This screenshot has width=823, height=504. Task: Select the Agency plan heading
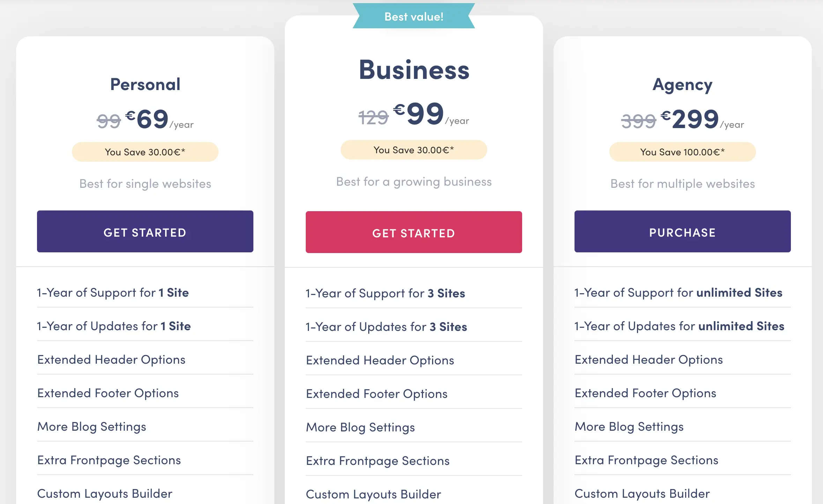pyautogui.click(x=682, y=85)
